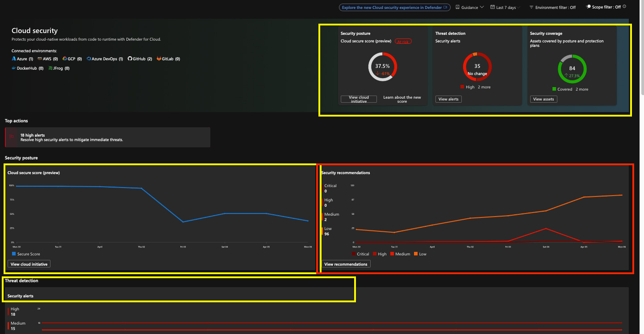Click the JFrog environment icon
Viewport: 644px width, 334px height.
(50, 68)
